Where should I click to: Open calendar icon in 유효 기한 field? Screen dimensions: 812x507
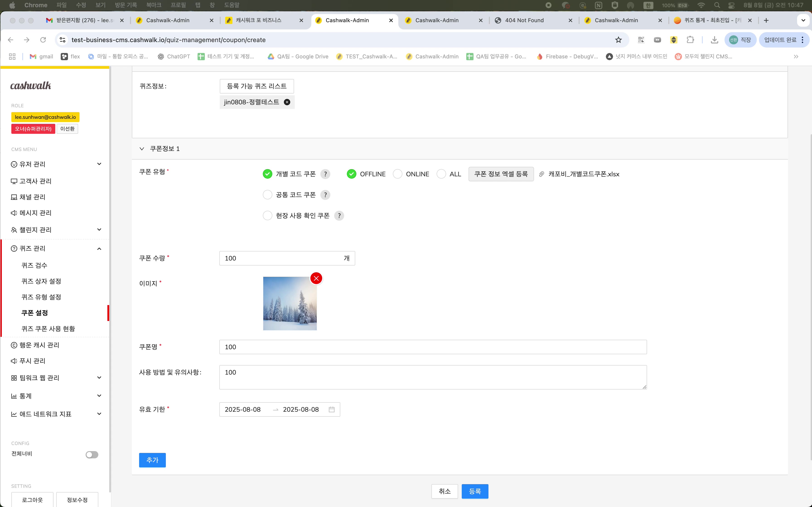click(x=331, y=409)
